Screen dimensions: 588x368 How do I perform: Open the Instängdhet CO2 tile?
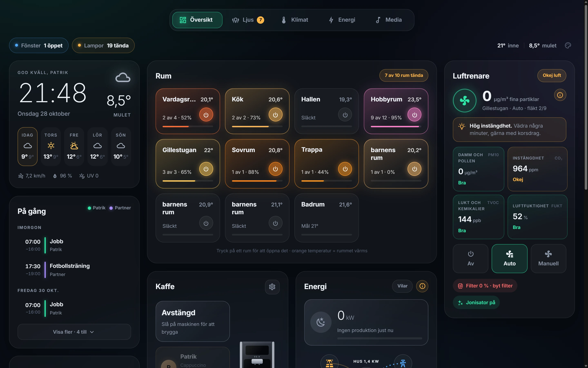537,169
